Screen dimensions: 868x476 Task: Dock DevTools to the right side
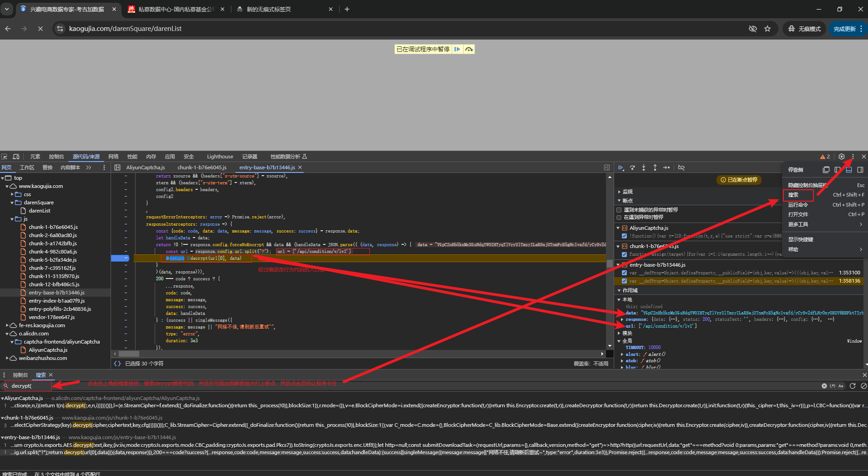point(860,170)
